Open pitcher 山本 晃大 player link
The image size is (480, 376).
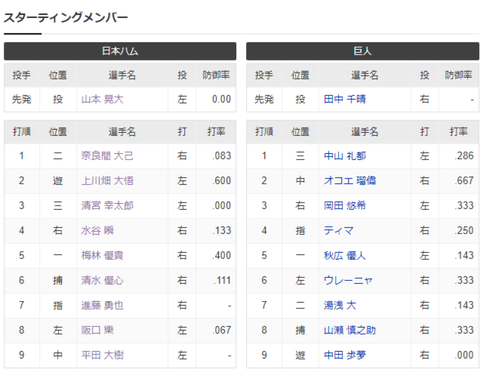coord(102,99)
